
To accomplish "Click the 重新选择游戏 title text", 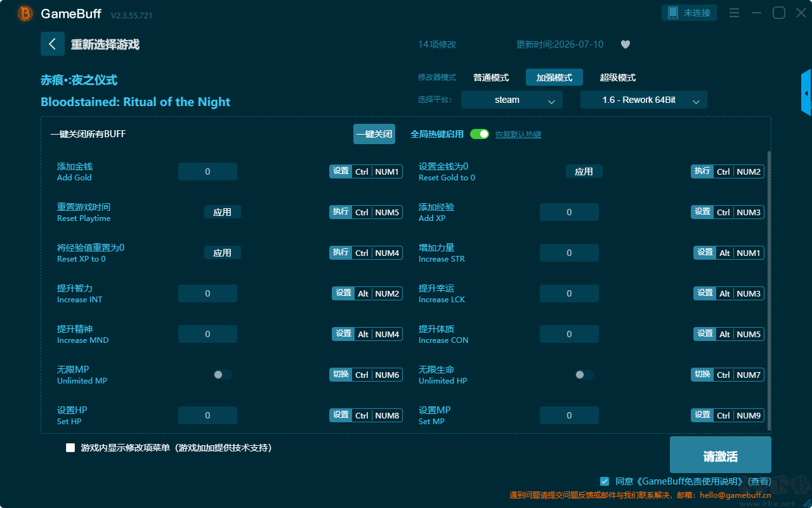I will tap(105, 44).
